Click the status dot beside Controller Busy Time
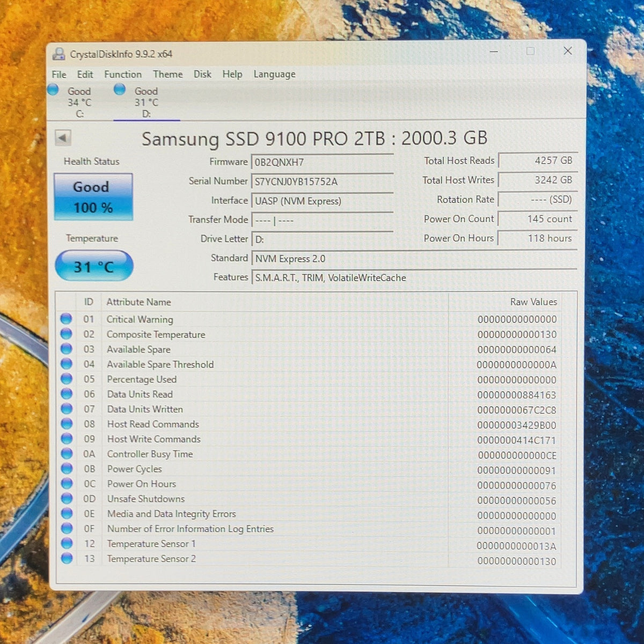The width and height of the screenshot is (644, 644). 67,453
